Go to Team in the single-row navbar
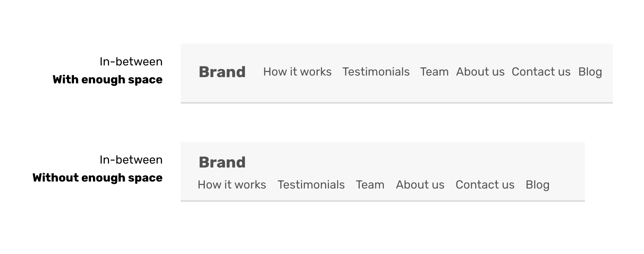Image resolution: width=644 pixels, height=254 pixels. (x=434, y=72)
